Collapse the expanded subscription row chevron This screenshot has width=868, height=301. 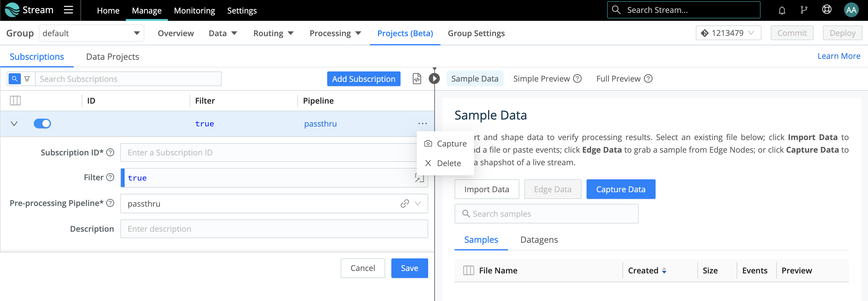tap(14, 124)
